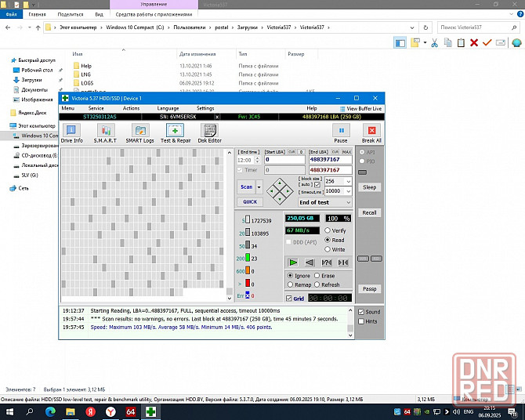Click the Scan button
Image resolution: width=525 pixels, height=420 pixels.
click(246, 187)
